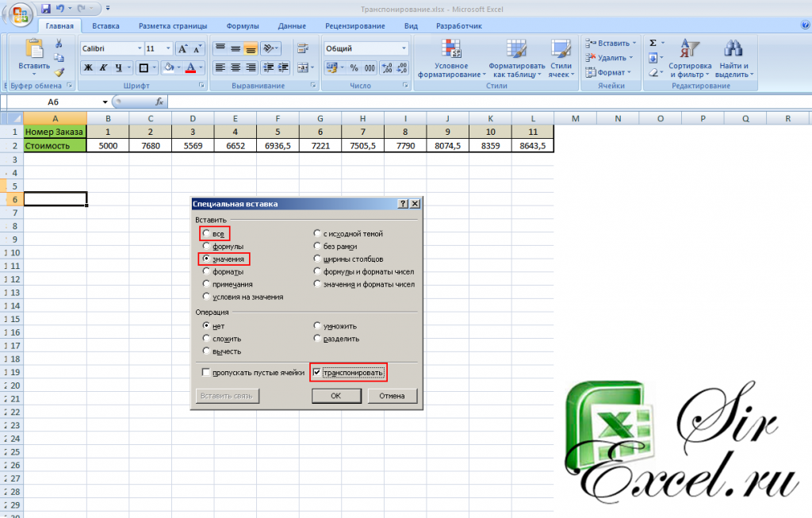Increase decimal places

[x=387, y=67]
